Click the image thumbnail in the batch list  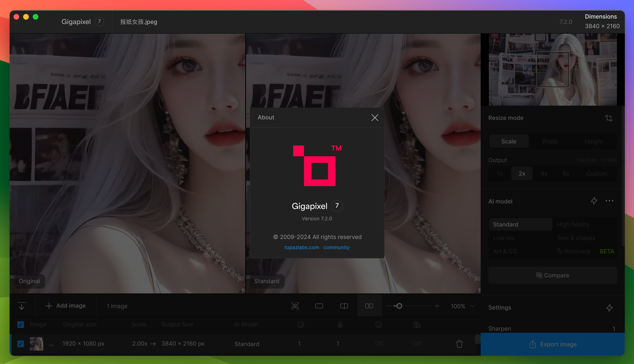pyautogui.click(x=37, y=344)
